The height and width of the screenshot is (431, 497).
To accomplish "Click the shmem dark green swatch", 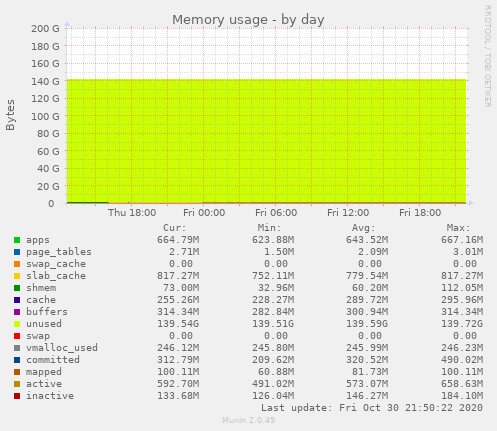I will coord(17,288).
